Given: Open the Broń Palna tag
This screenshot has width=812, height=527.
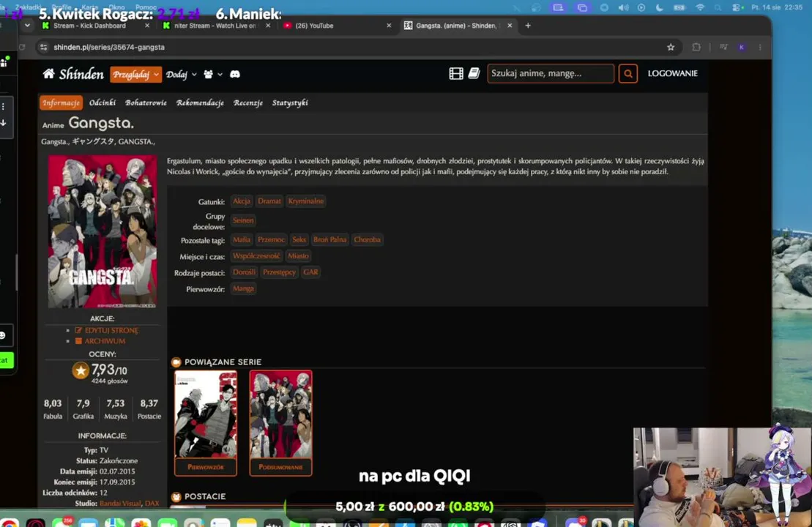Looking at the screenshot, I should [330, 239].
